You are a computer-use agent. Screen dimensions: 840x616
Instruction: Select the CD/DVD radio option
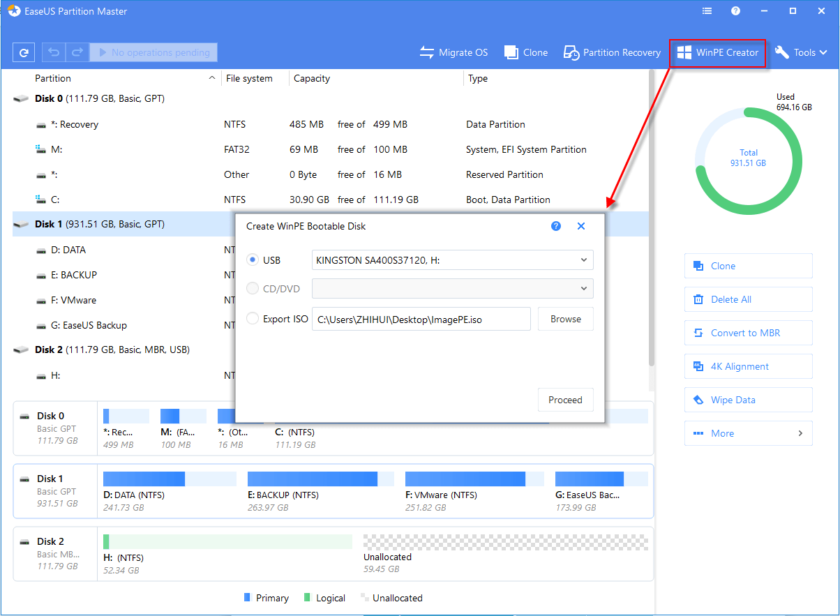click(253, 288)
